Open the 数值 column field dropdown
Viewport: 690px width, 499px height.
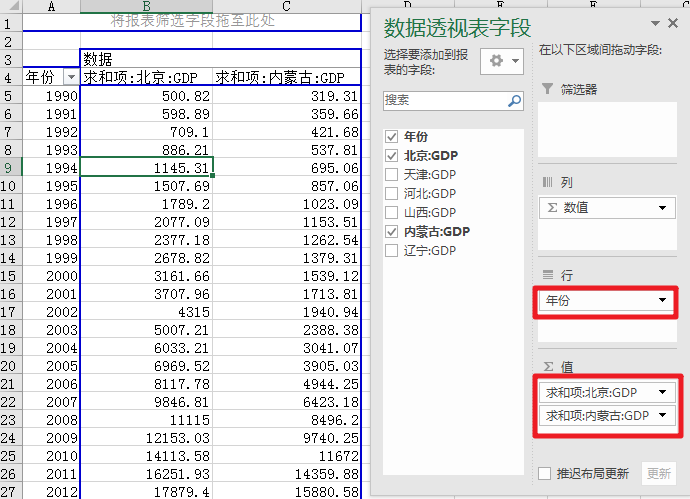tap(662, 208)
